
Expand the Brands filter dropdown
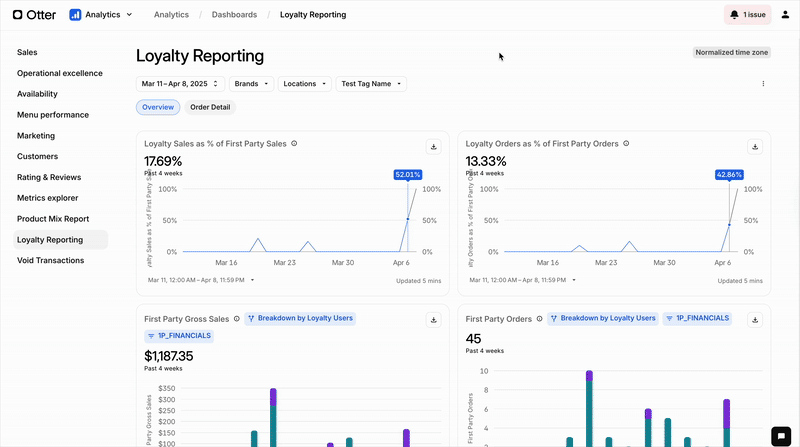pyautogui.click(x=251, y=84)
